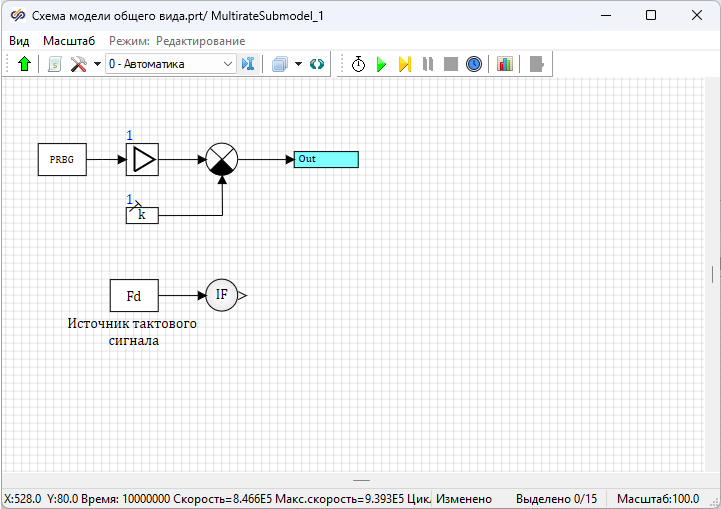The height and width of the screenshot is (509, 721).
Task: Click the teal double-arrow refresh icon
Action: coord(317,64)
